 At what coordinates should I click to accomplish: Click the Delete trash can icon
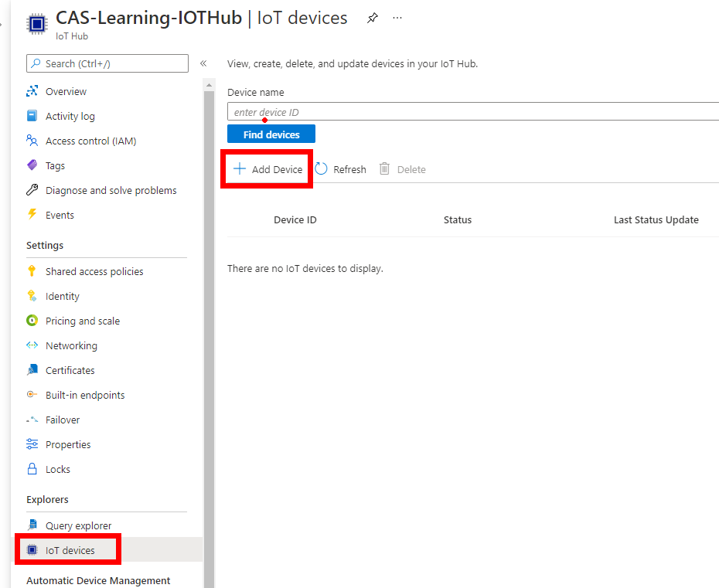384,169
